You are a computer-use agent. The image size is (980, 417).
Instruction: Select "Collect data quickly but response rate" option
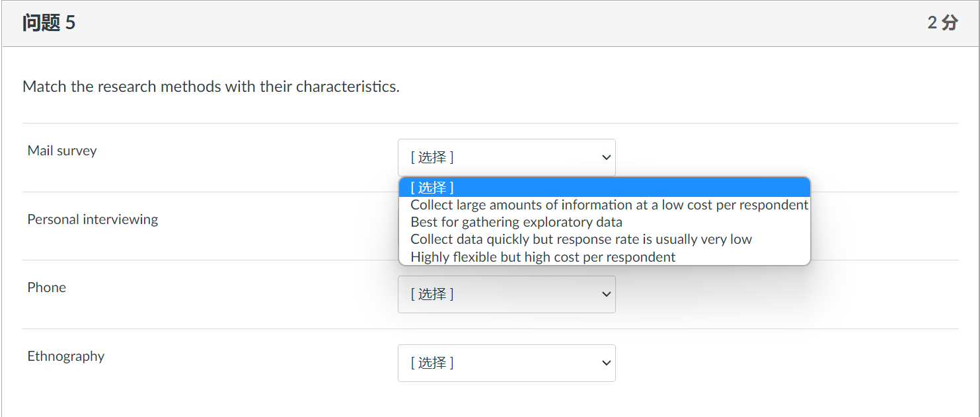581,239
